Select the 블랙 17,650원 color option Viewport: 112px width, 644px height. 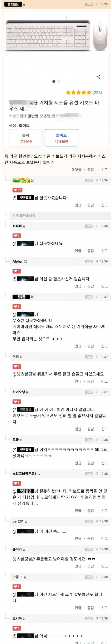[26, 138]
